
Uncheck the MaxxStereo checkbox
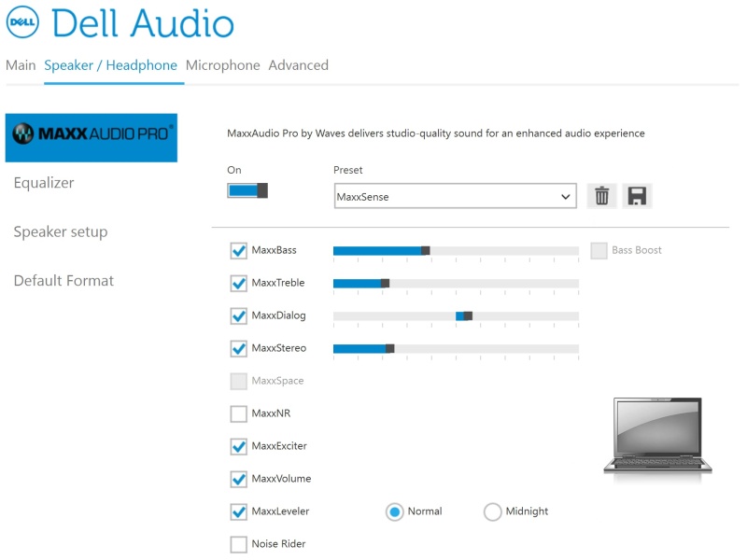point(238,348)
